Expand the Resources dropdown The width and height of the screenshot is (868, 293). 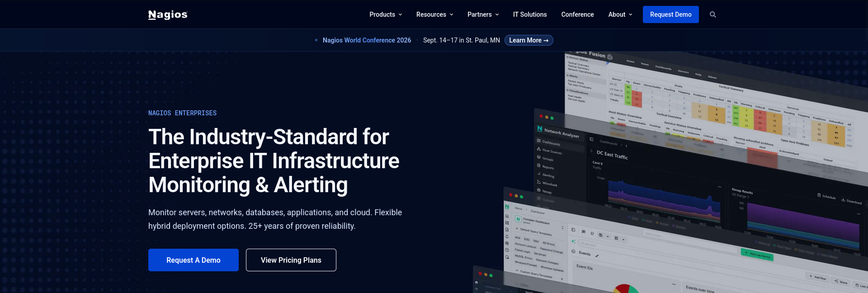tap(434, 14)
